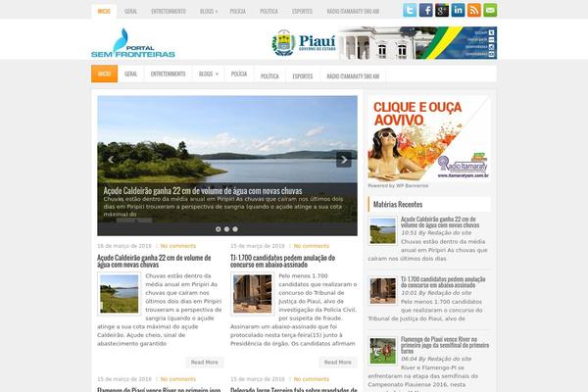The width and height of the screenshot is (588, 392).
Task: Open sidebar recent story TJ 1.700 candidatos title
Action: (x=443, y=282)
